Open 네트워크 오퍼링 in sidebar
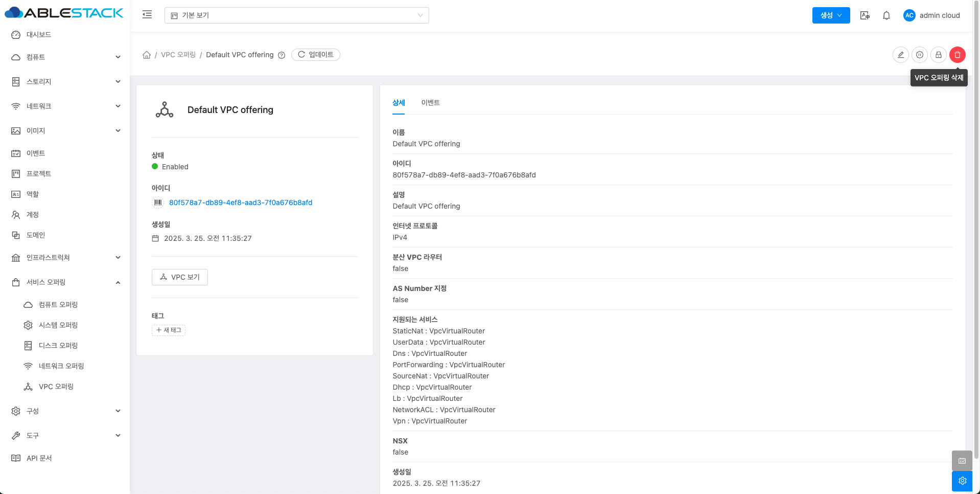Screen dimensions: 980x494 coord(61,366)
